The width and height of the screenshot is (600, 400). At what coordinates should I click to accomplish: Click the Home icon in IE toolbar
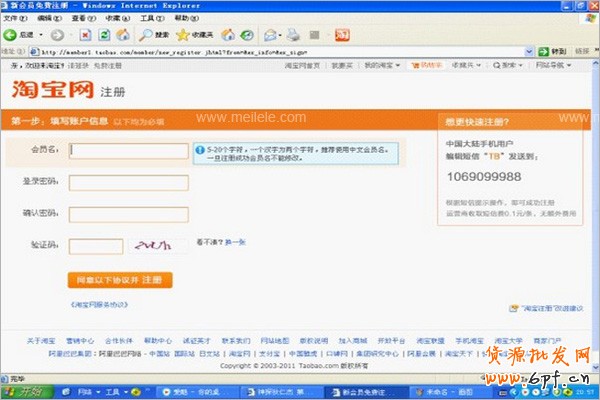[x=124, y=35]
